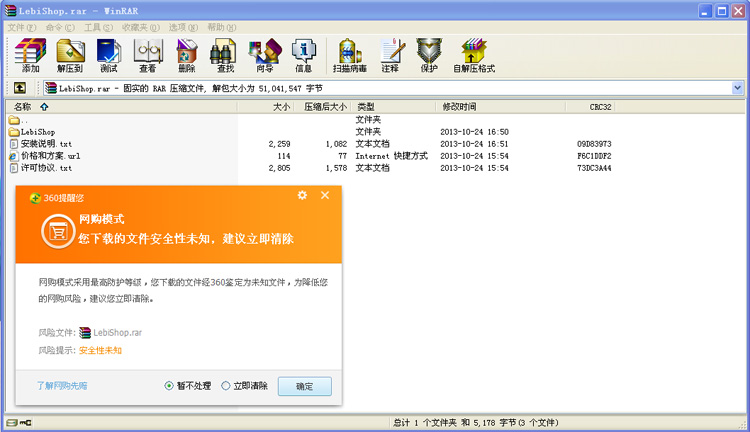Select the parent folder '..' icon
The image size is (750, 432).
(14, 120)
